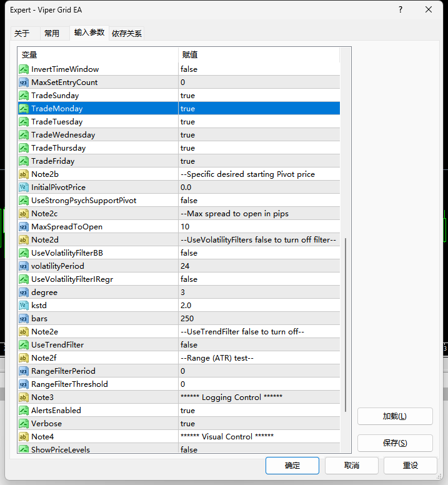Click the Note2c string type icon

pos(24,213)
